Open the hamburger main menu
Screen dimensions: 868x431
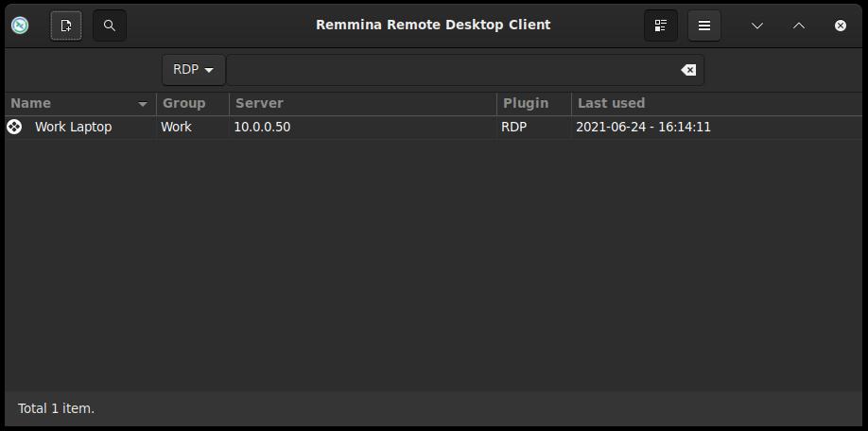(704, 26)
